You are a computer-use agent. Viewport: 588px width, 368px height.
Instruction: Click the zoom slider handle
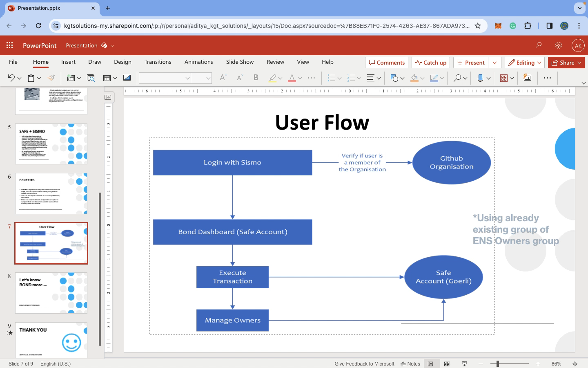(x=497, y=364)
